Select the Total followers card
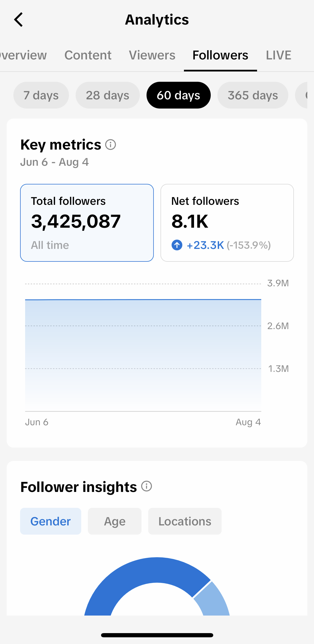Screen dimensions: 314x644 [87, 223]
